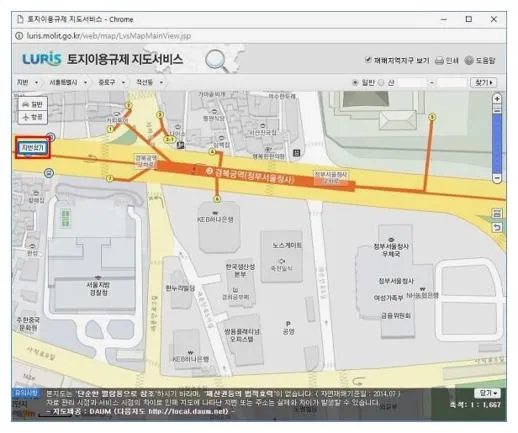
Task: Click the printer icon next to 인쇄
Action: coord(440,60)
